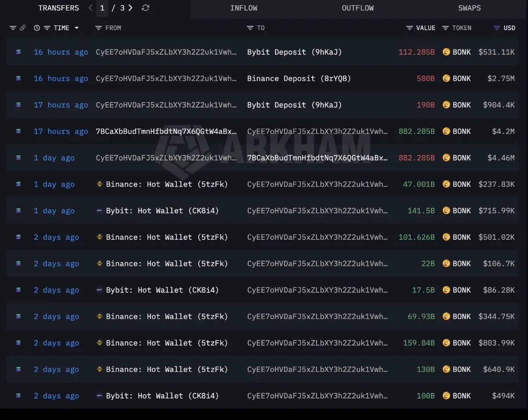The height and width of the screenshot is (420, 528).
Task: Open Solana transaction icon of 159.84B row
Action: tap(18, 343)
